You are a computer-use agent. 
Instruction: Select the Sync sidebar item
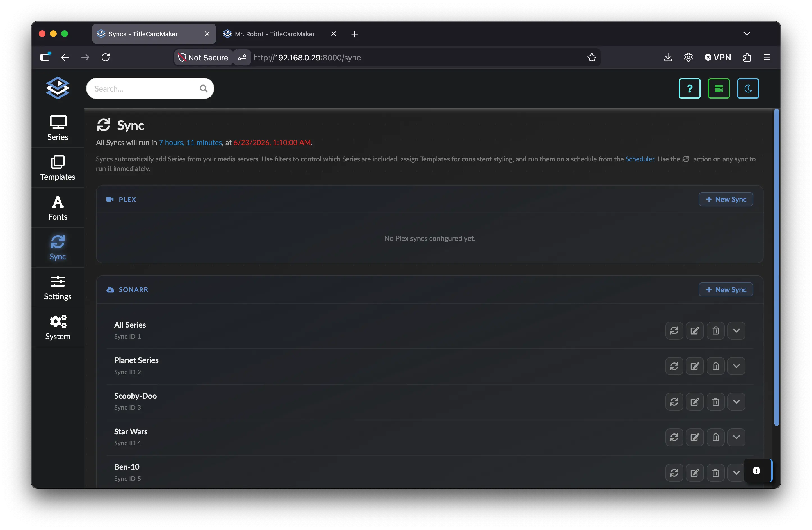(x=58, y=248)
